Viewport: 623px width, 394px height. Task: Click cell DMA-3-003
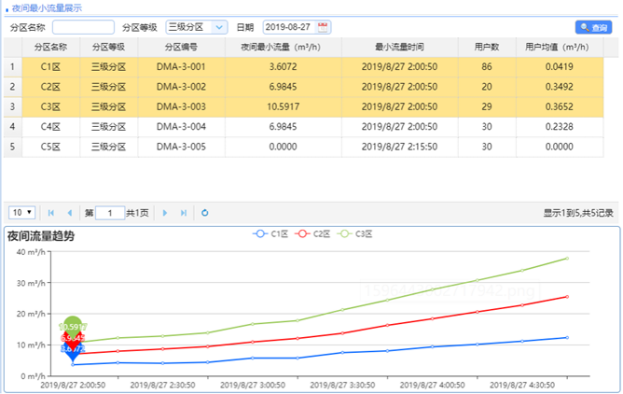click(181, 107)
